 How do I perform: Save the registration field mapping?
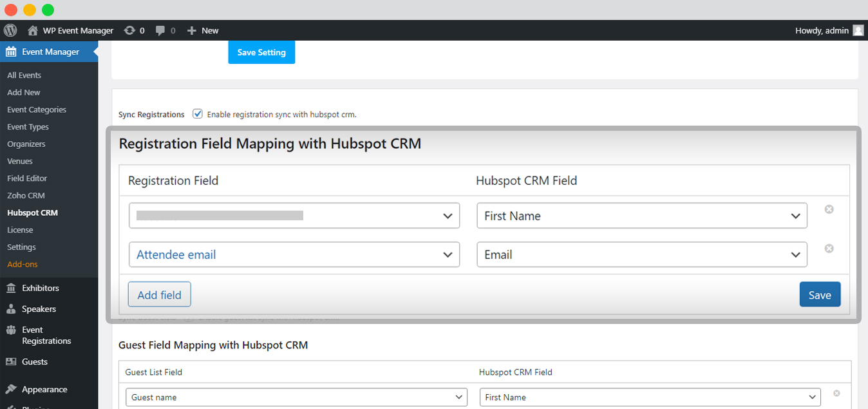(820, 295)
